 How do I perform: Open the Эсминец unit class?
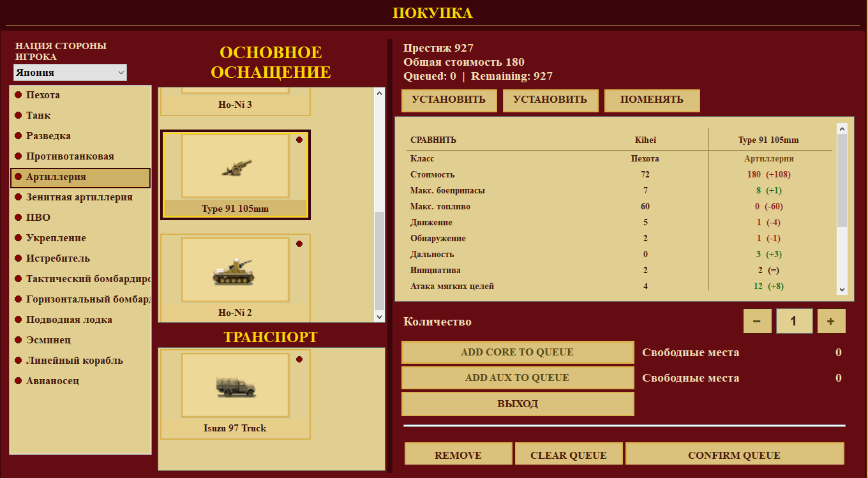pos(80,340)
